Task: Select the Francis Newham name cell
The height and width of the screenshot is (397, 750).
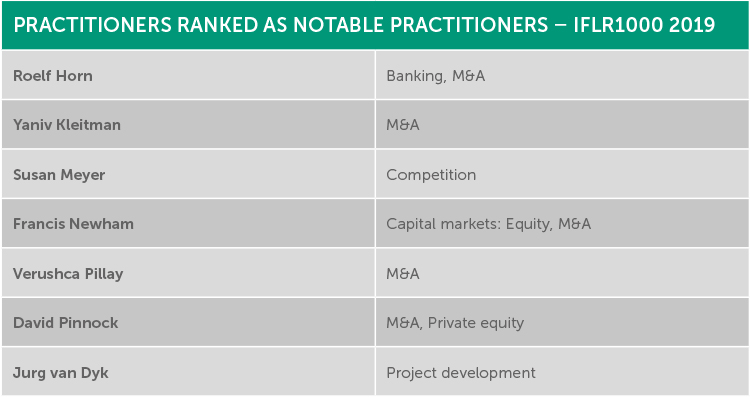Action: (188, 223)
